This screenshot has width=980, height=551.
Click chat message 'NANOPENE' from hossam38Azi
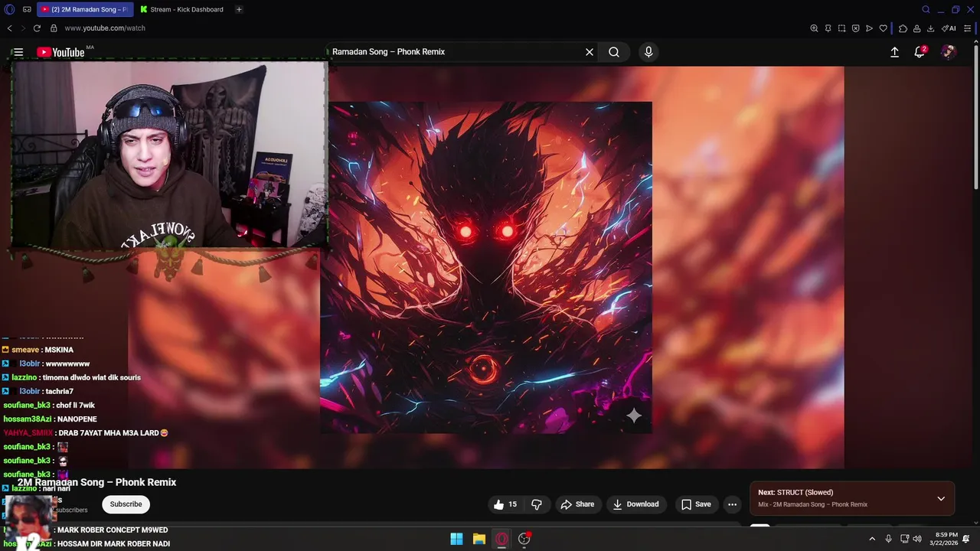[x=77, y=419]
